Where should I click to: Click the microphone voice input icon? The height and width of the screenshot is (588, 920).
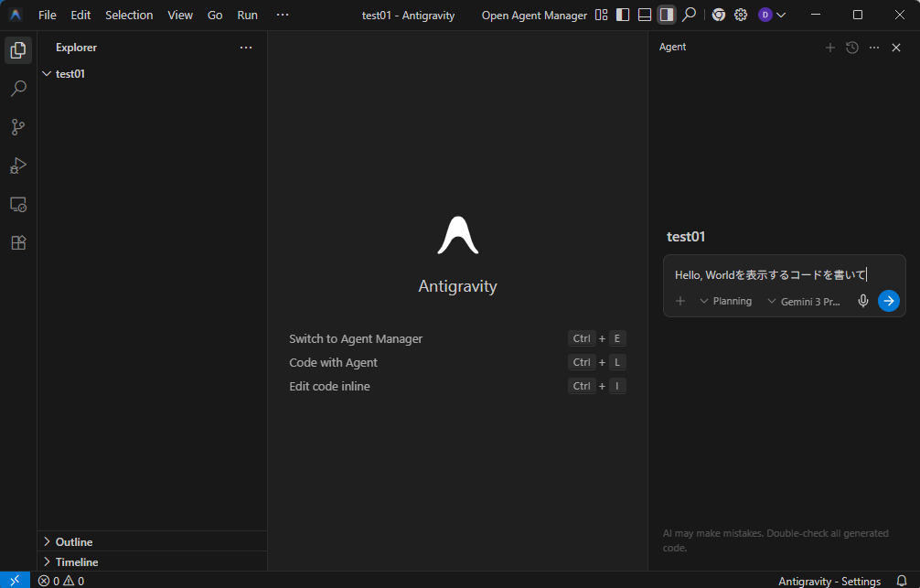[863, 301]
